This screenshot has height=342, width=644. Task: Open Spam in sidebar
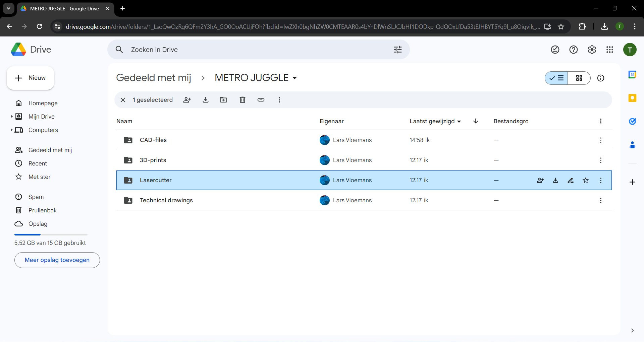coord(36,197)
